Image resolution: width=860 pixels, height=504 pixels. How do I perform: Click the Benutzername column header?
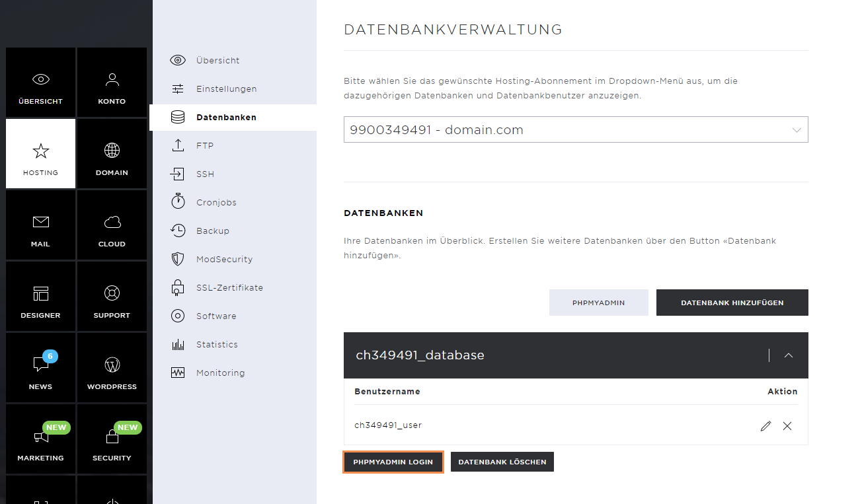[387, 391]
